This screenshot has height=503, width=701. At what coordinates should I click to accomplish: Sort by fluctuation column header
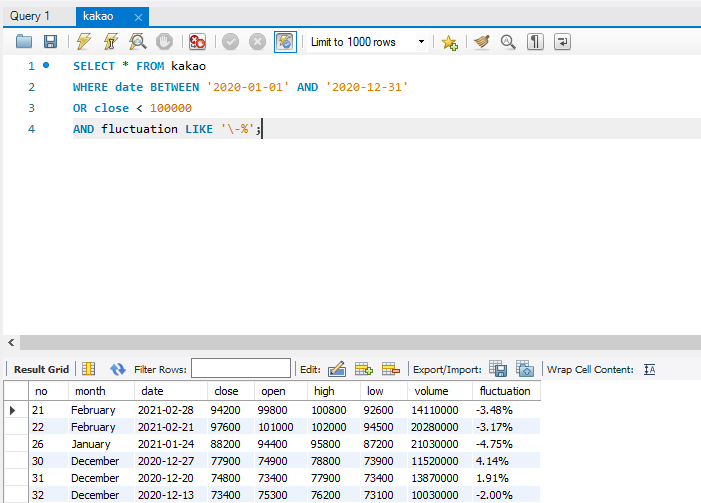pos(506,391)
